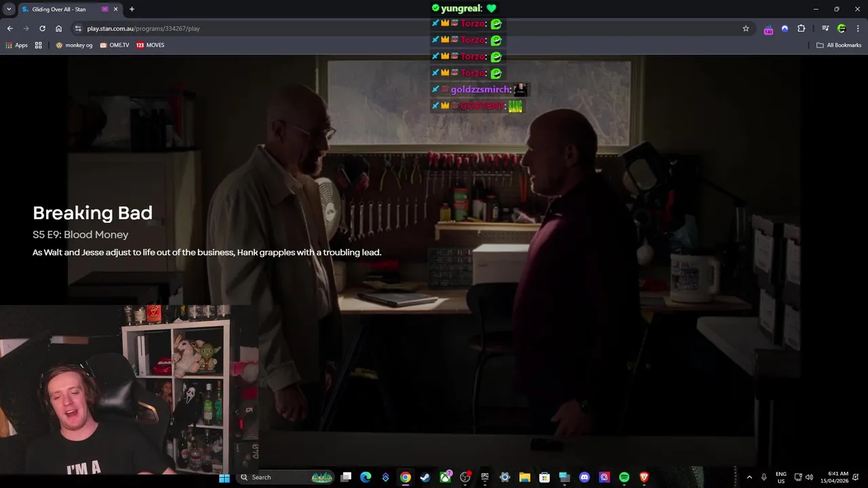Open the Chrome profile avatar
Viewport: 868px width, 488px height.
point(842,28)
